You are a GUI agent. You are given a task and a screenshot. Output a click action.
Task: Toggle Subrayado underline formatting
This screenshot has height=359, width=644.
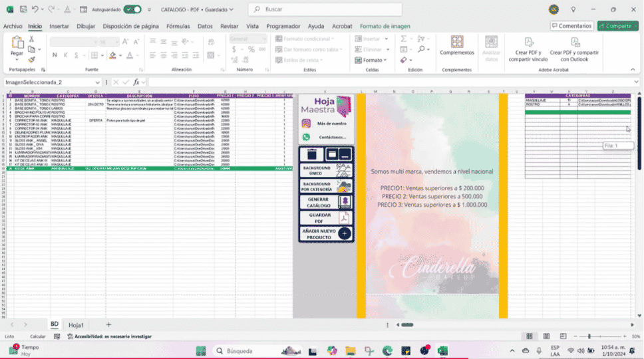pyautogui.click(x=76, y=55)
